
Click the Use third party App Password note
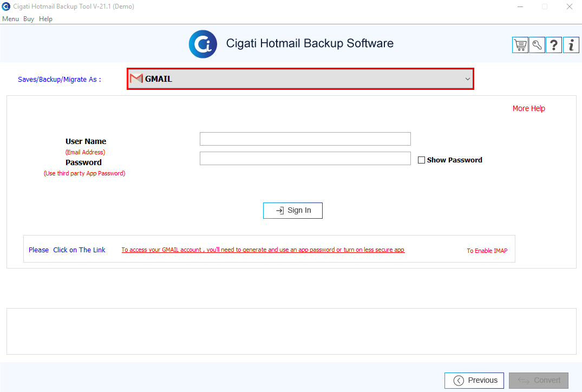84,173
